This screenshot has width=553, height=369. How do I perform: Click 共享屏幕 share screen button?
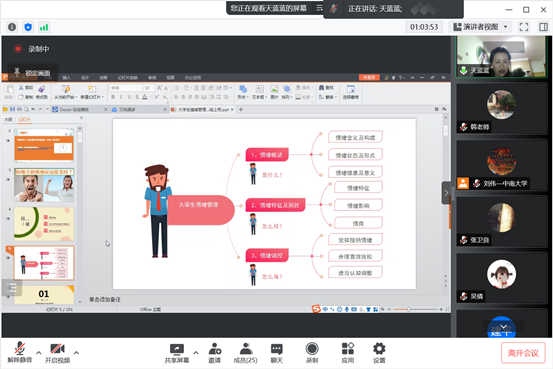point(177,352)
